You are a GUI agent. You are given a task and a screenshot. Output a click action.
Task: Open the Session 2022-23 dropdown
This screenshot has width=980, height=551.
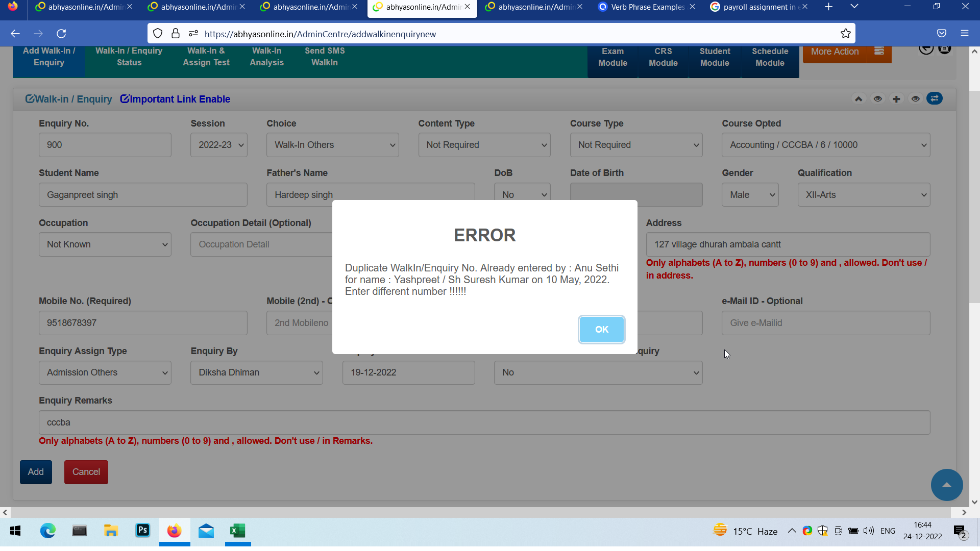tap(219, 145)
